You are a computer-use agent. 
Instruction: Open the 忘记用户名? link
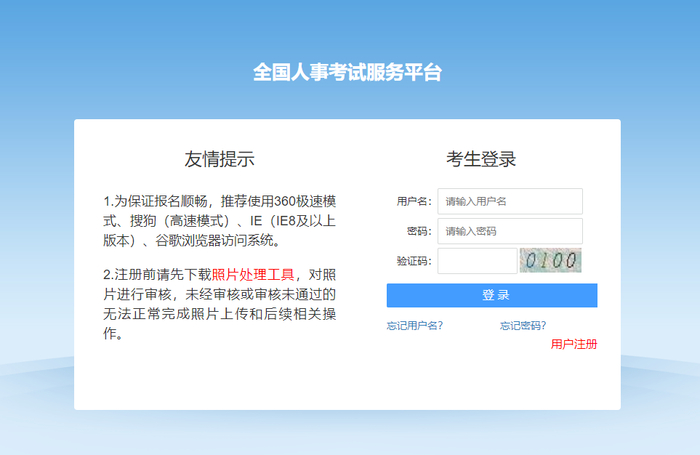pos(415,326)
